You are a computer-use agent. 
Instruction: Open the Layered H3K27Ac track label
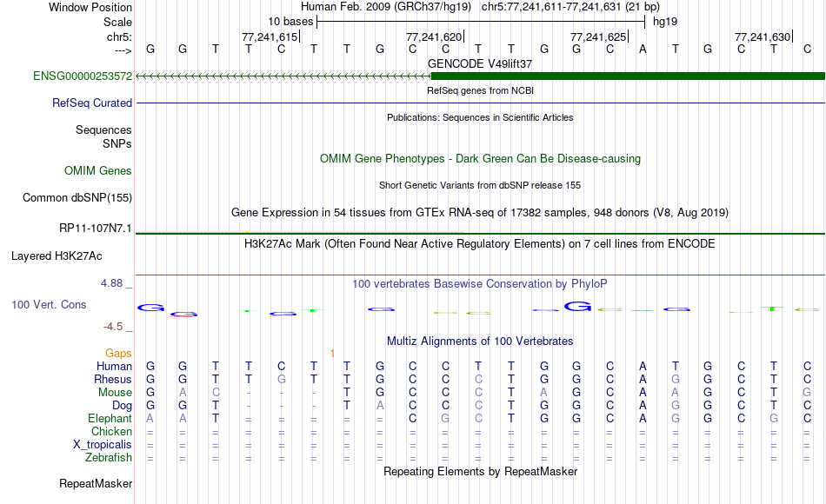click(57, 256)
